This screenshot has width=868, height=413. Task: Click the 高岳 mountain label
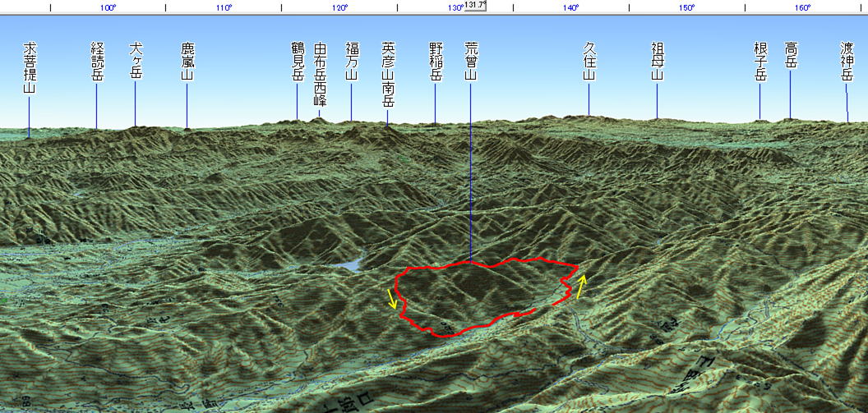[x=791, y=62]
